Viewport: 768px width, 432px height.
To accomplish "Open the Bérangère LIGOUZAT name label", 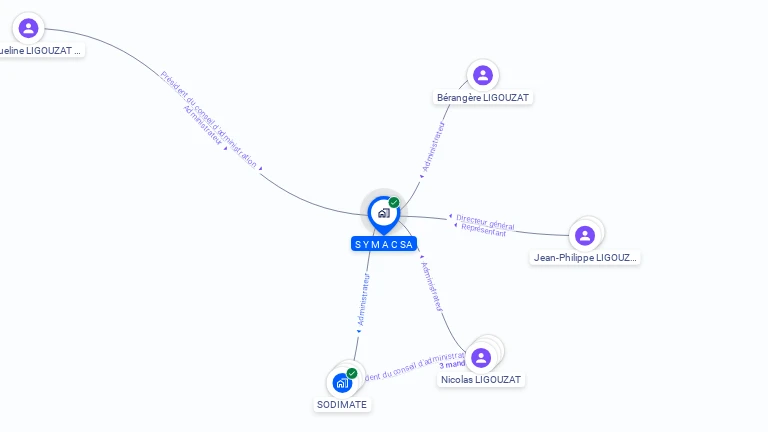I will point(483,97).
